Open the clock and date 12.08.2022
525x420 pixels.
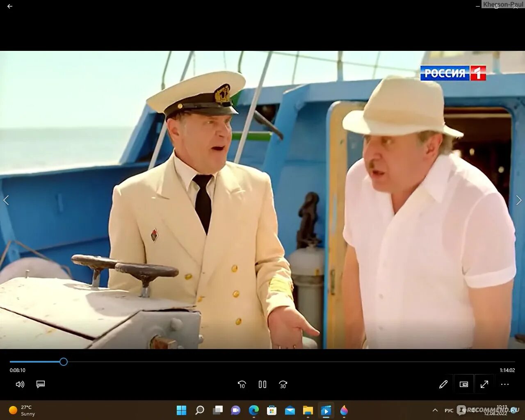pos(495,410)
